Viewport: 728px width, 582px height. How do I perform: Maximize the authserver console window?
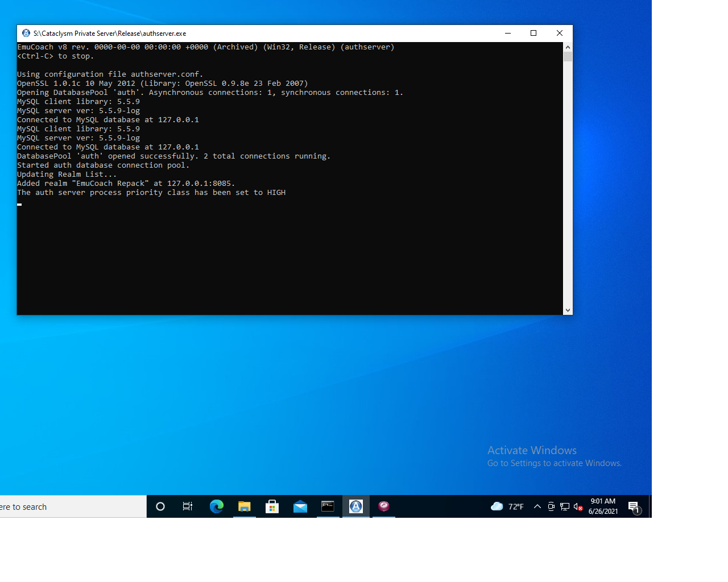click(x=533, y=33)
